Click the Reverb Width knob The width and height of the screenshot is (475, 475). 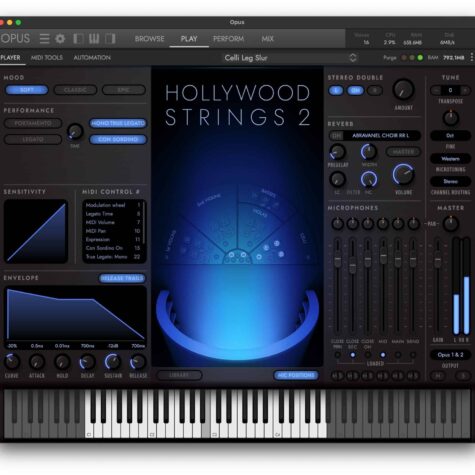coord(369,152)
